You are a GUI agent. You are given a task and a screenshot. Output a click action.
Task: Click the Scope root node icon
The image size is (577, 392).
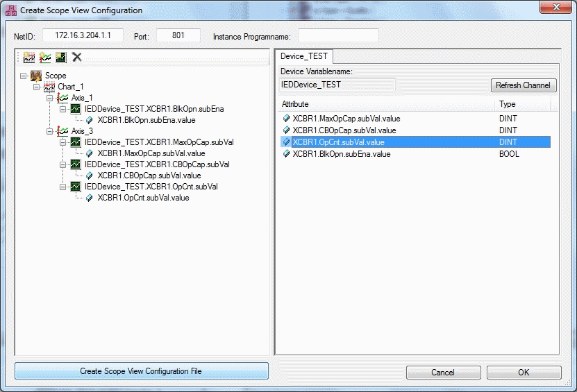coord(36,76)
